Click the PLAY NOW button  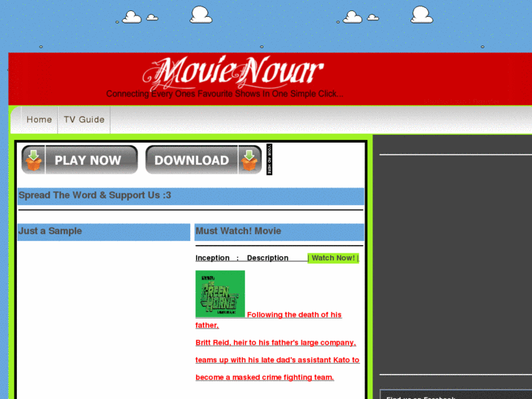pos(80,160)
